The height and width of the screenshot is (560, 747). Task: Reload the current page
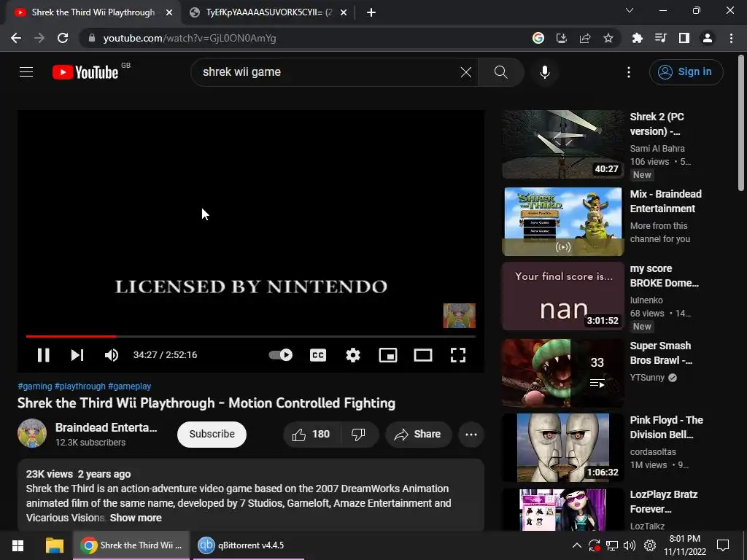click(x=63, y=38)
